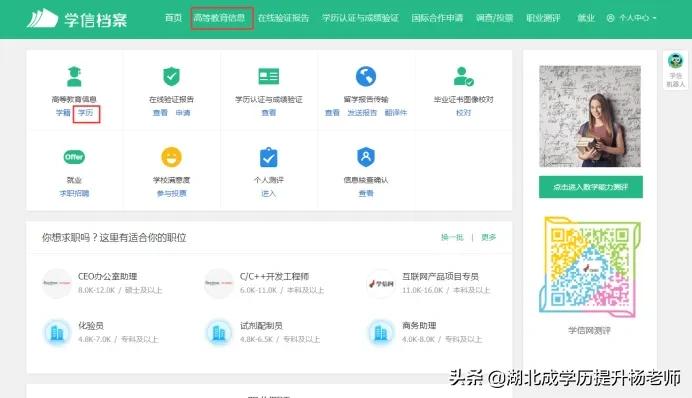Click the 学校满意度 tile label
This screenshot has width=692, height=398.
click(171, 180)
